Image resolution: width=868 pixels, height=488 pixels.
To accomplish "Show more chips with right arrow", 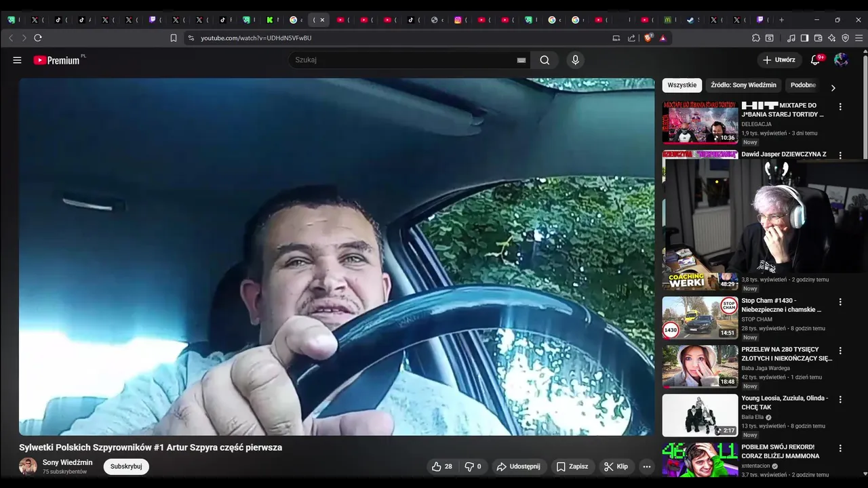I will click(x=833, y=87).
